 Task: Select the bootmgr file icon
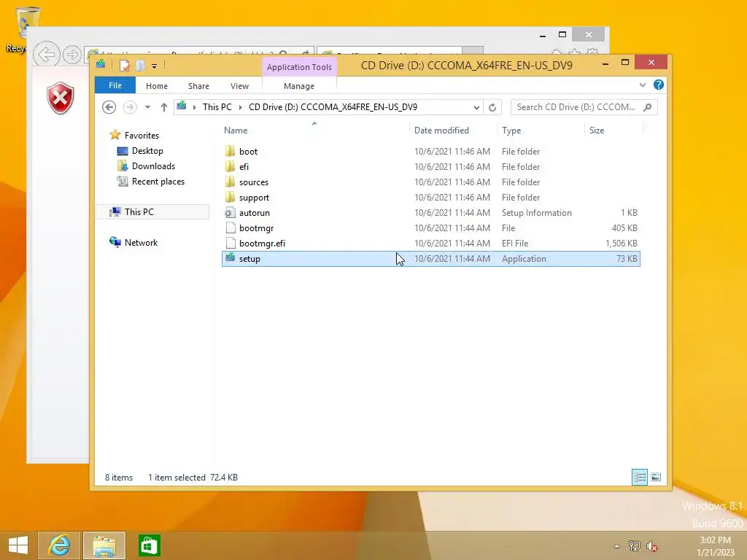pyautogui.click(x=231, y=227)
